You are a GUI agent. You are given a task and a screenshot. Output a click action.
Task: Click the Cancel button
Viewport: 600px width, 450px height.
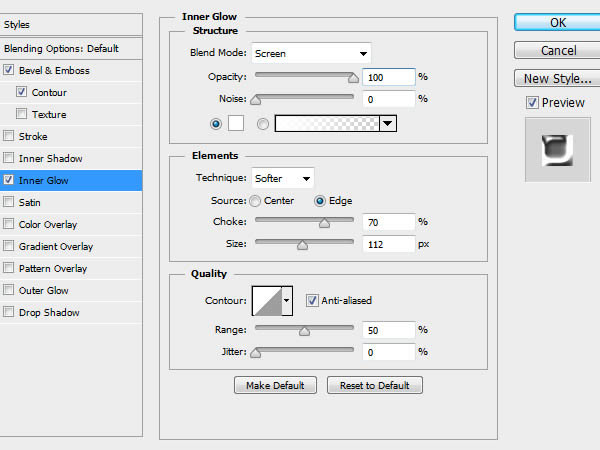point(558,51)
